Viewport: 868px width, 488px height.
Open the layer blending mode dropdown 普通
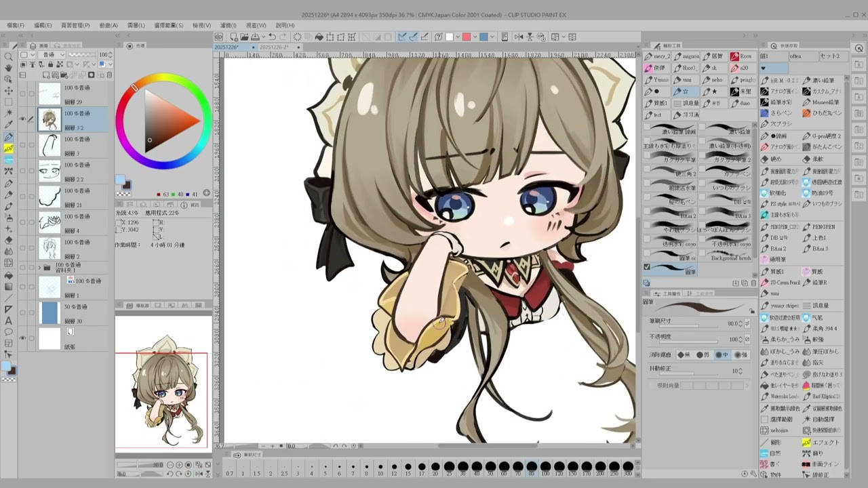(x=52, y=55)
